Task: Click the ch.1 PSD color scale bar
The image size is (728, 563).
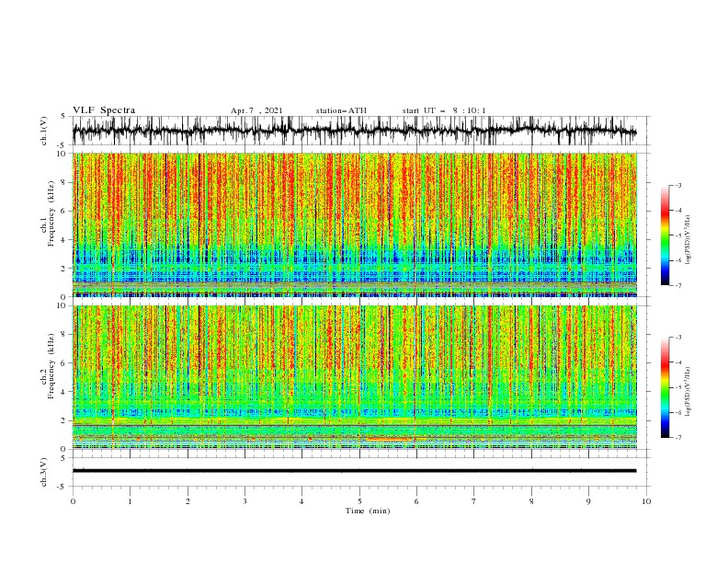Action: [x=665, y=236]
